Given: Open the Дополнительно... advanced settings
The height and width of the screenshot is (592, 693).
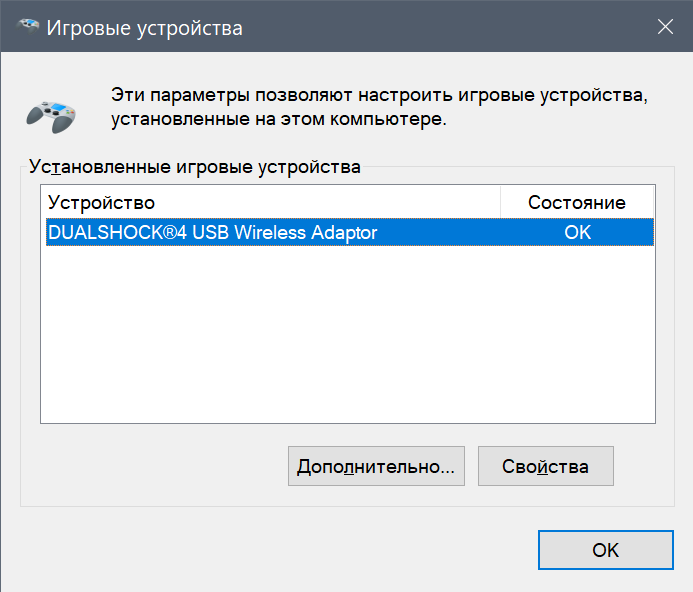Looking at the screenshot, I should (376, 466).
